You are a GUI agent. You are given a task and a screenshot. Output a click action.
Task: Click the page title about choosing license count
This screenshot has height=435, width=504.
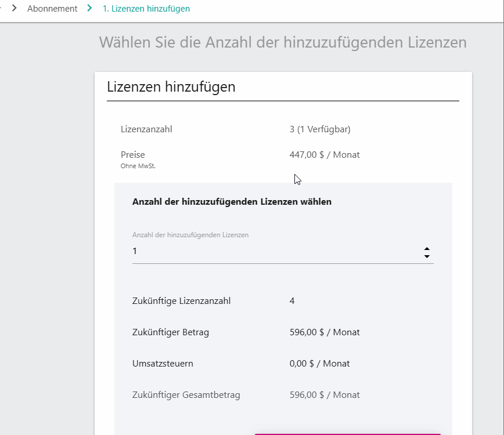pos(283,42)
